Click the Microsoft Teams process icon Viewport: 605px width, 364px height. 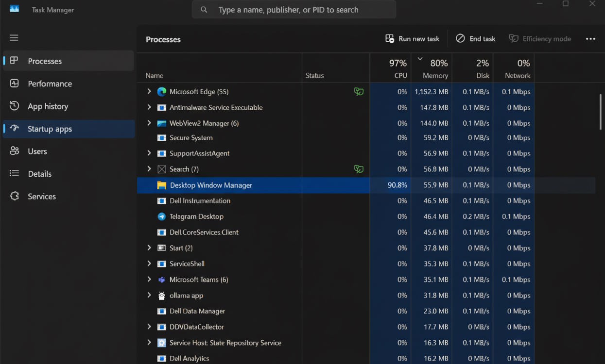[x=162, y=280]
